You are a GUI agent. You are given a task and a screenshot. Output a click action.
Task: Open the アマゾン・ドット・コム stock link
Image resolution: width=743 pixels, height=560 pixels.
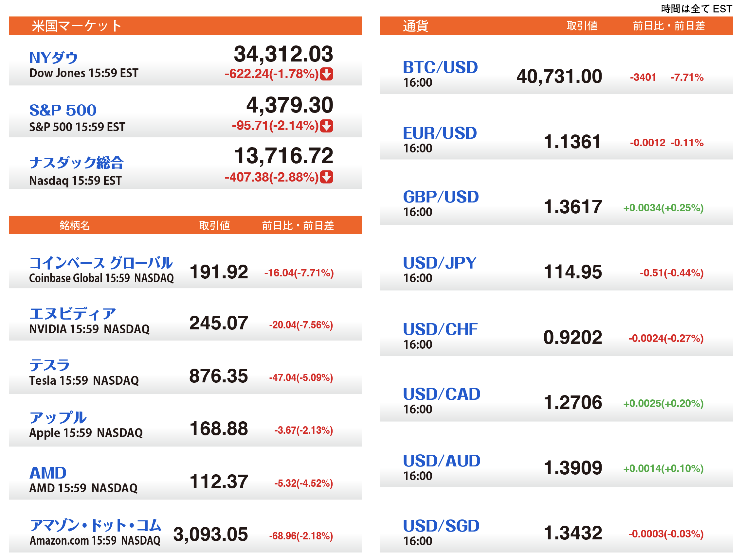tap(96, 525)
